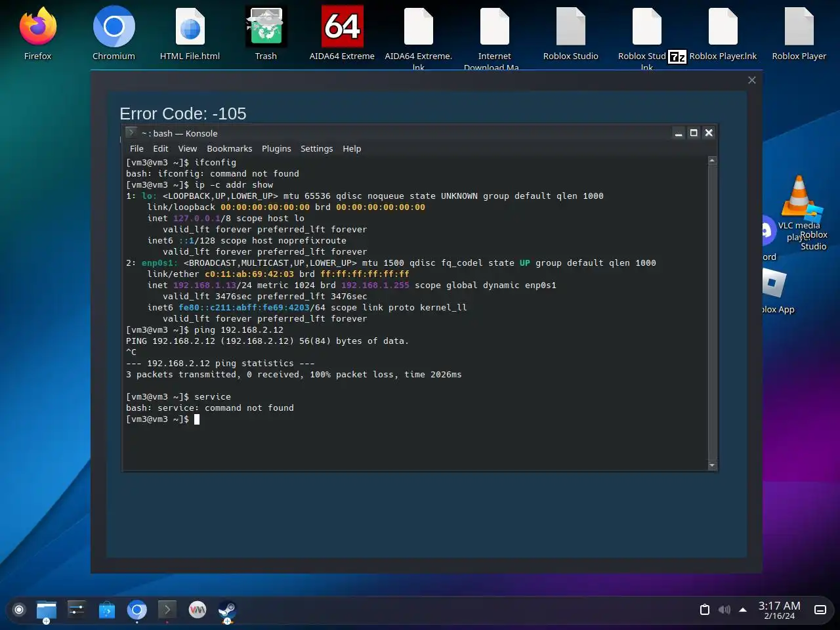Click the 'ping 192.168.2.12' command line
Image resolution: width=840 pixels, height=630 pixels.
[205, 330]
